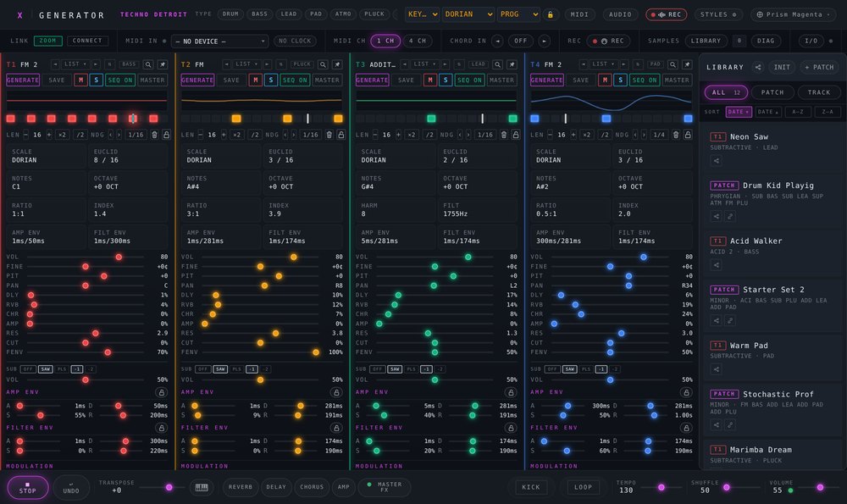
Task: Lock the T2 sequence with the padlock icon
Action: pyautogui.click(x=340, y=135)
